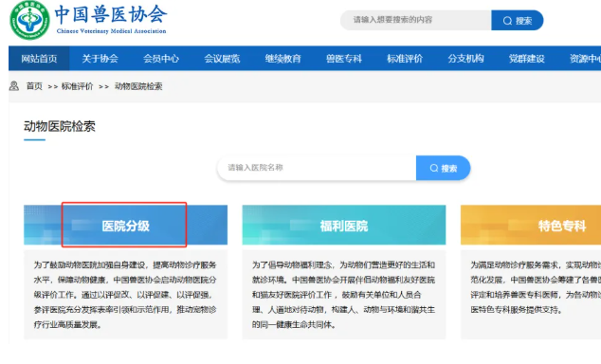Open the 会员中心 menu item
This screenshot has height=364, width=601.
pos(161,59)
